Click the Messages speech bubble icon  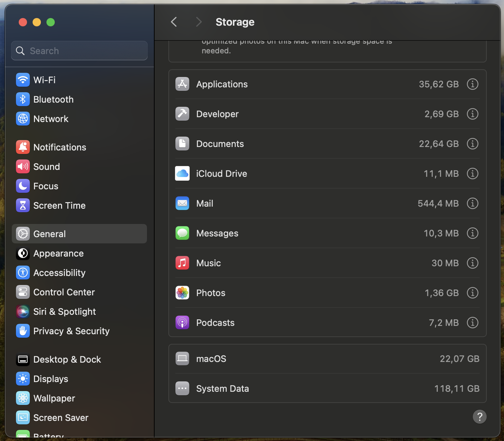pyautogui.click(x=182, y=233)
